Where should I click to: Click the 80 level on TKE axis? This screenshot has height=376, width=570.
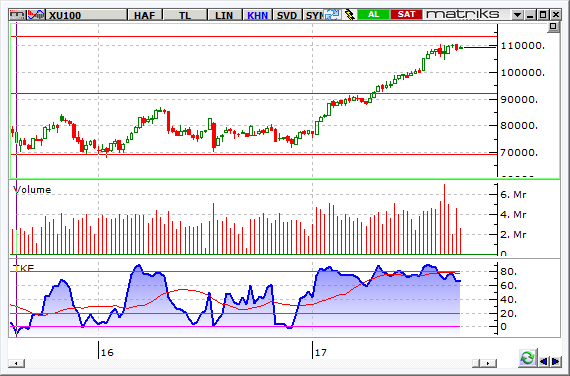click(x=509, y=272)
